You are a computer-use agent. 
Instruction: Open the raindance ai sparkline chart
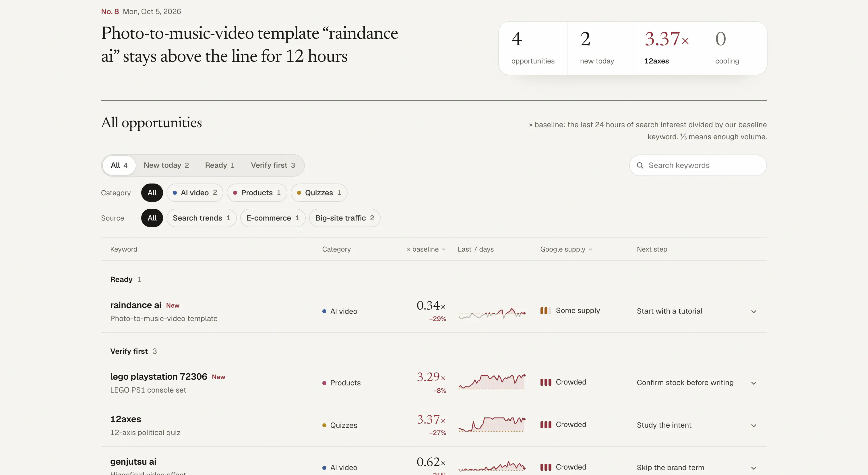pos(492,313)
